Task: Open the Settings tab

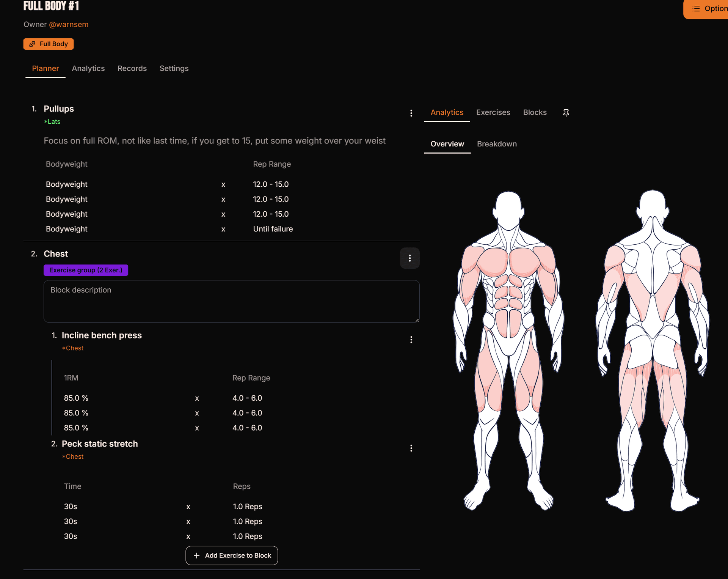Action: [x=174, y=68]
